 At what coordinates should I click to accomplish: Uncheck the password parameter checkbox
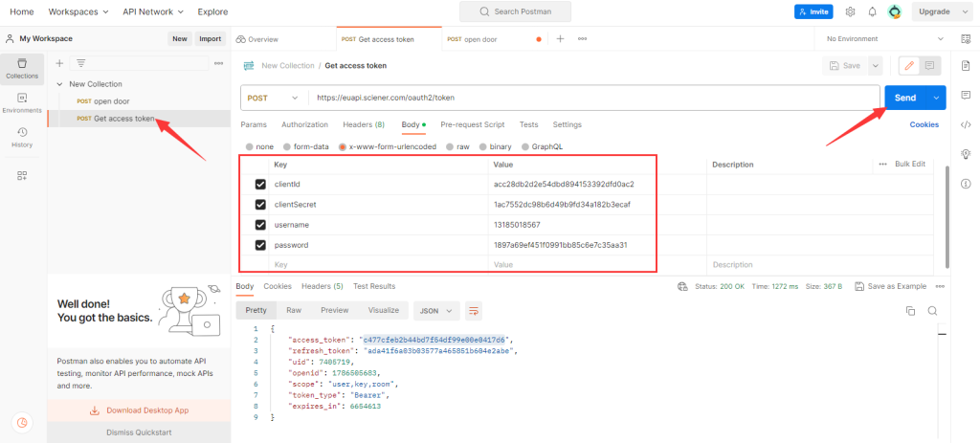tap(260, 245)
